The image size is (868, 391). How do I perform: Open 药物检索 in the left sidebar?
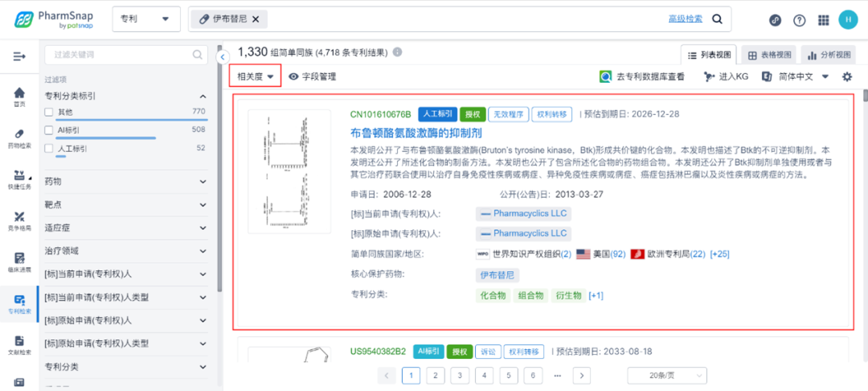click(19, 138)
